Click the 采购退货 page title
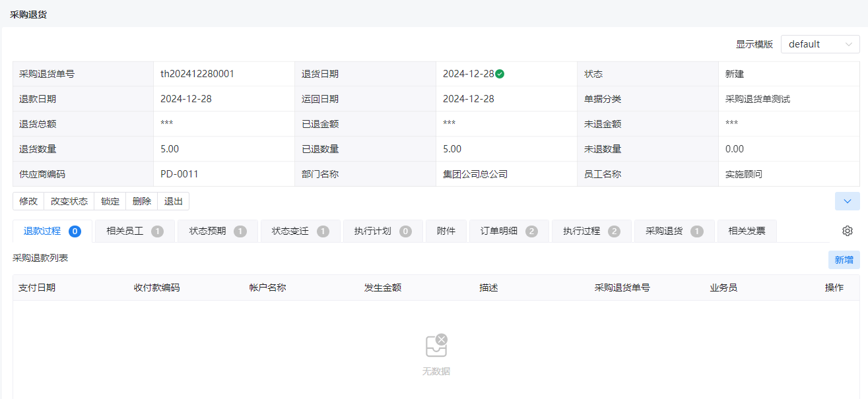The height and width of the screenshot is (399, 868). coord(28,14)
